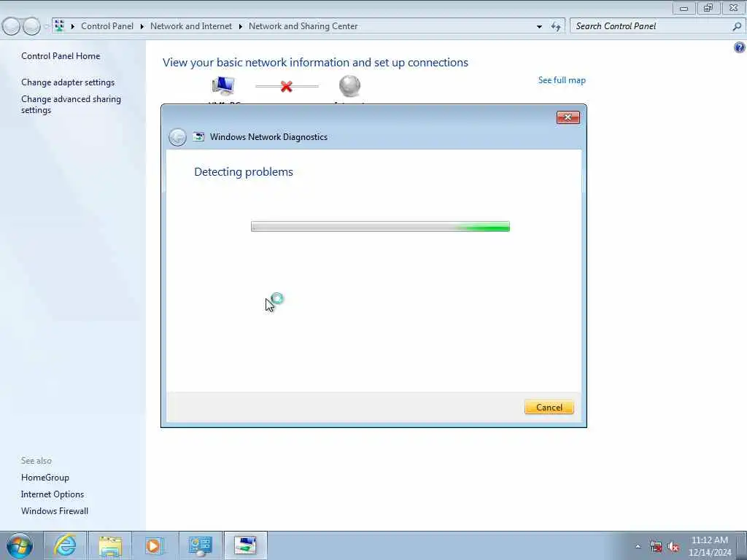Open Control Panel Home
The width and height of the screenshot is (747, 560).
61,55
